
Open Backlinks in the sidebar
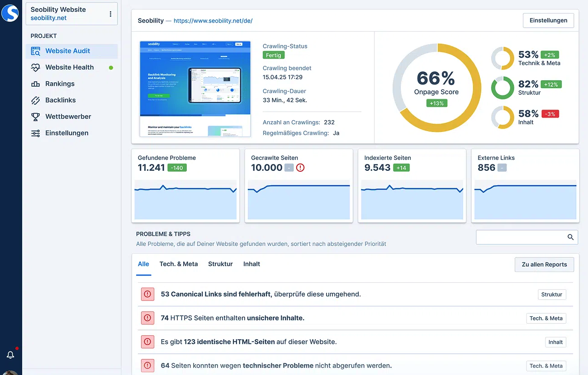(71, 100)
